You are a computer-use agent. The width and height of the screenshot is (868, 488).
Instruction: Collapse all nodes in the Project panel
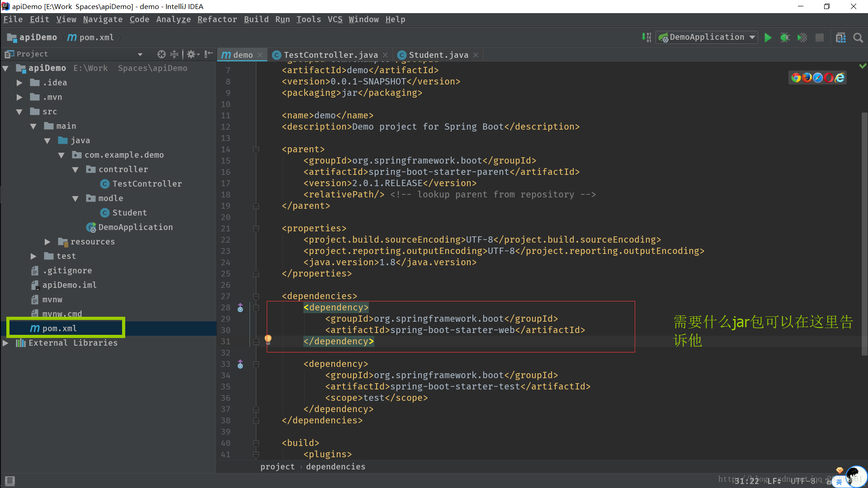[x=175, y=54]
